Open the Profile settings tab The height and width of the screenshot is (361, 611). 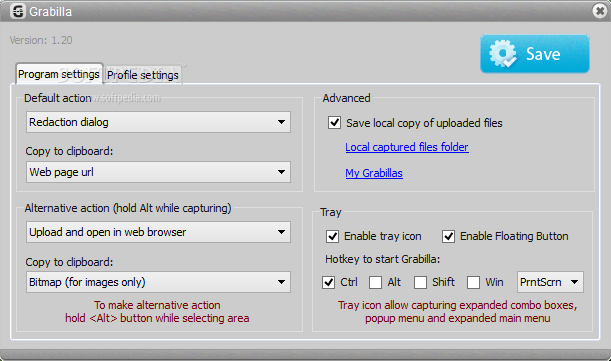point(143,75)
